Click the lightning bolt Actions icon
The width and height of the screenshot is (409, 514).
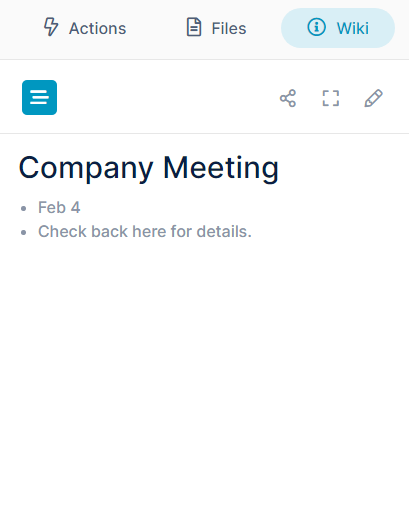[51, 27]
